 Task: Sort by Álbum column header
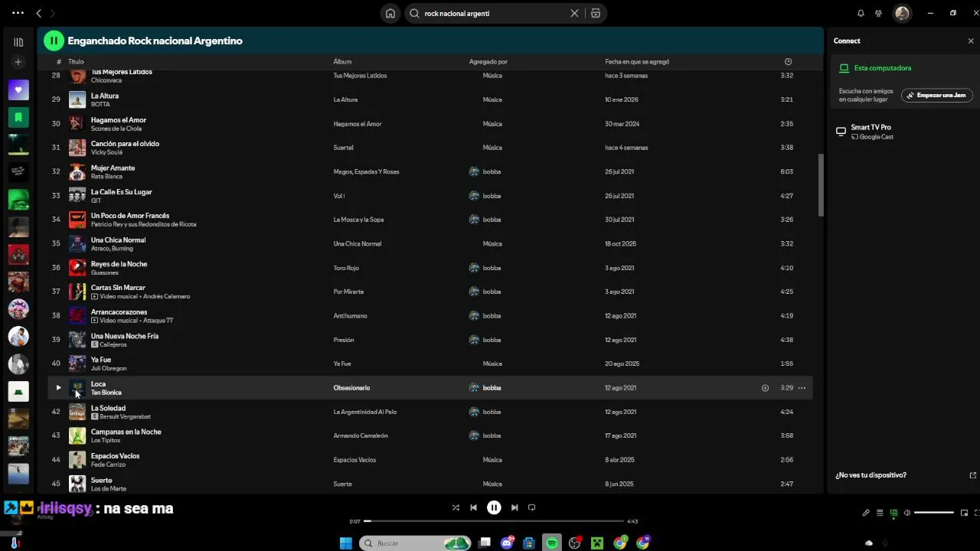342,62
